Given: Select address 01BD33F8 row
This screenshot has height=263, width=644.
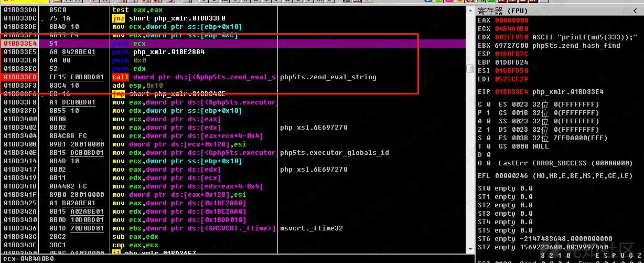Looking at the screenshot, I should pyautogui.click(x=20, y=102).
